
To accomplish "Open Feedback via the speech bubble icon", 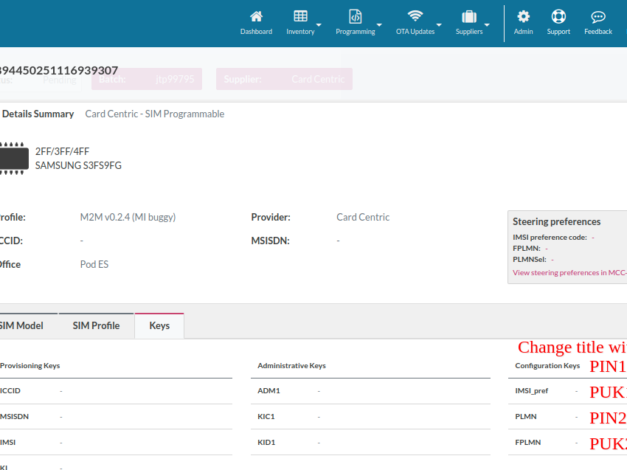I will click(x=598, y=17).
